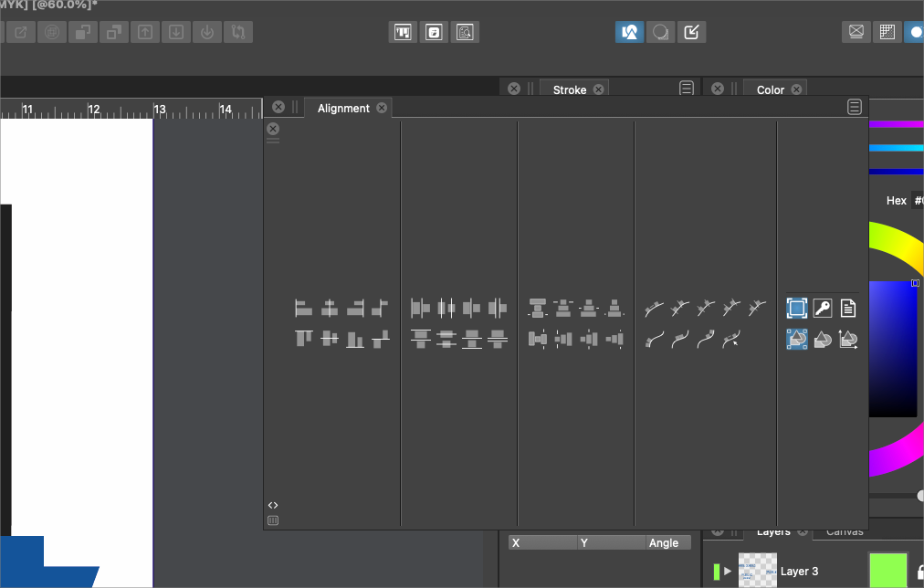Expand Layer 3 disclosure triangle
This screenshot has width=924, height=588.
[x=728, y=572]
